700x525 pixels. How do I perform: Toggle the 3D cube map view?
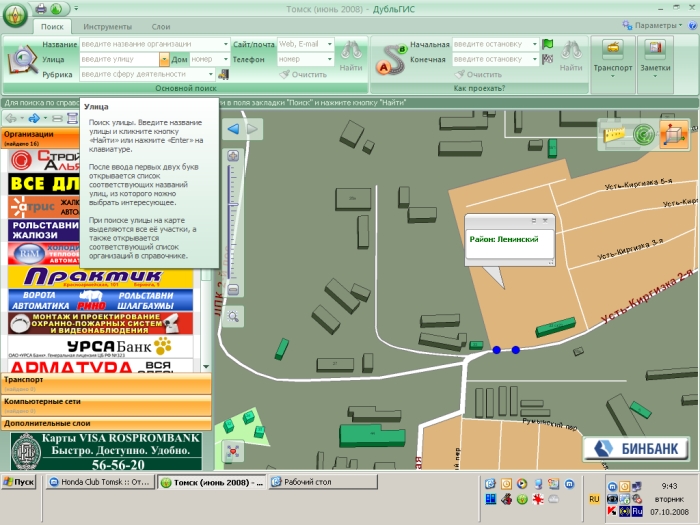click(x=674, y=134)
